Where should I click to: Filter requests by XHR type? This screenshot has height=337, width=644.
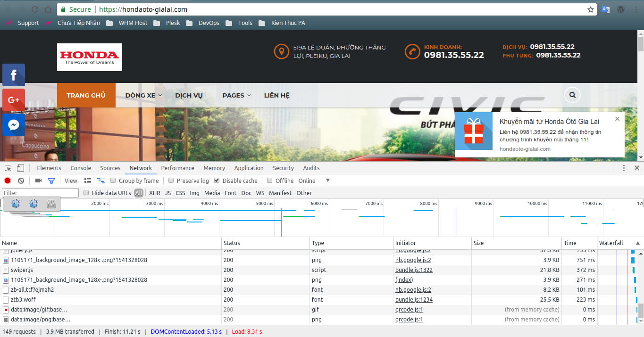(155, 193)
